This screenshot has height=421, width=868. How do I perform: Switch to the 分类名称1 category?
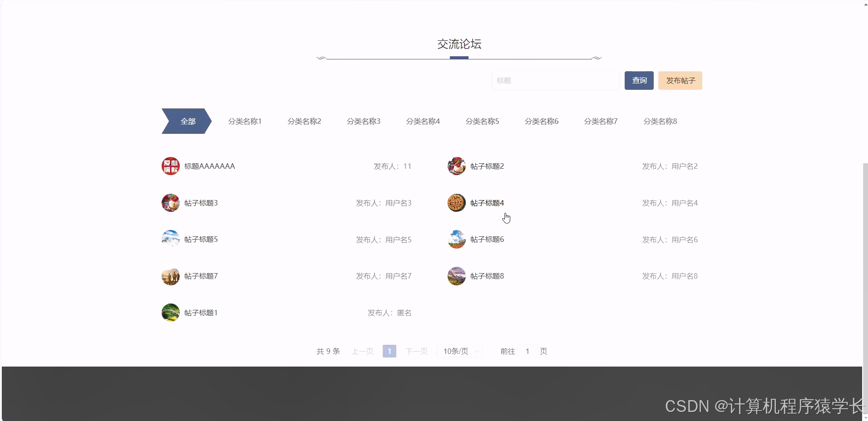pyautogui.click(x=245, y=121)
